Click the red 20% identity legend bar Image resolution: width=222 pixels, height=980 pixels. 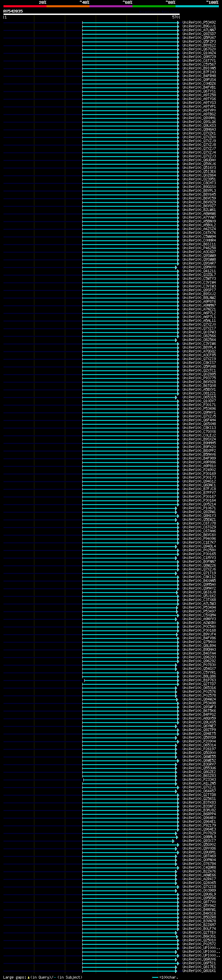tap(25, 6)
